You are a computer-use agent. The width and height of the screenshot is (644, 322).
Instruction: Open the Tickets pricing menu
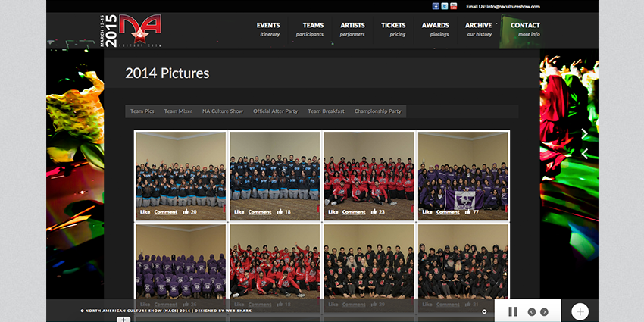[x=393, y=30]
